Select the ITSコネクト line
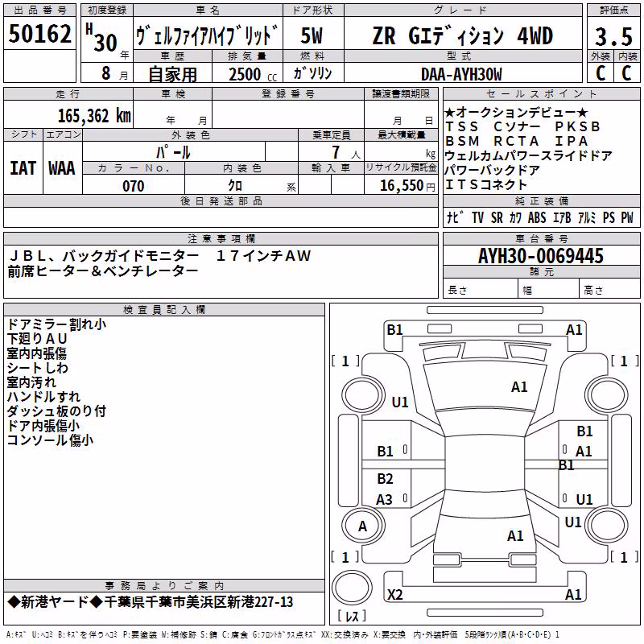Screen dimensions: 644x644 point(486,184)
